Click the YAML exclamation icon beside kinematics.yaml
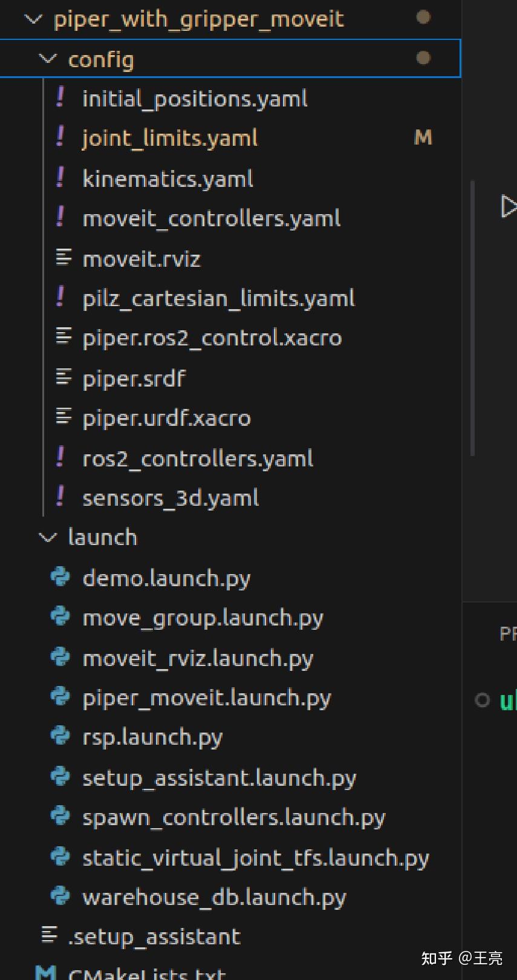Screen dimensions: 517x980 click(x=60, y=178)
